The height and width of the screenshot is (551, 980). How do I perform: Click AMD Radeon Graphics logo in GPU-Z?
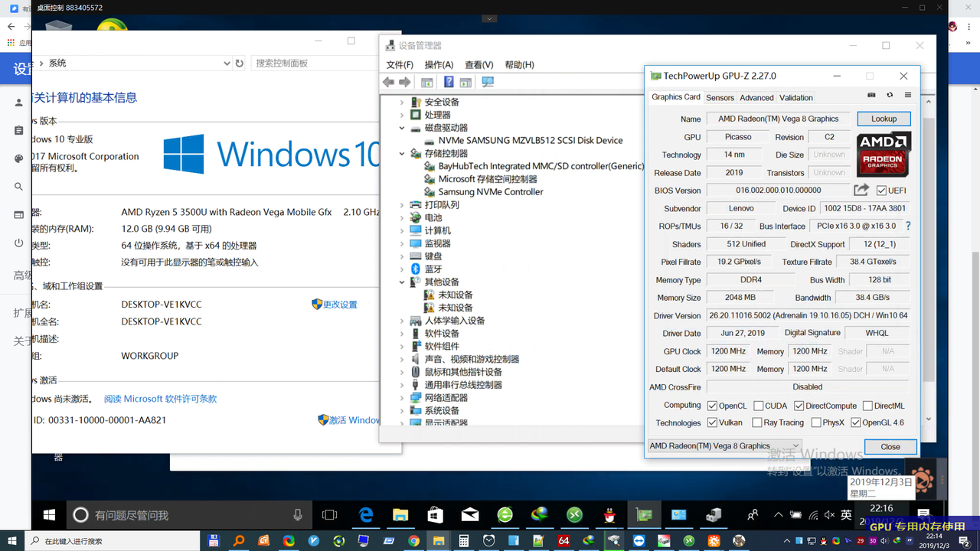[884, 155]
